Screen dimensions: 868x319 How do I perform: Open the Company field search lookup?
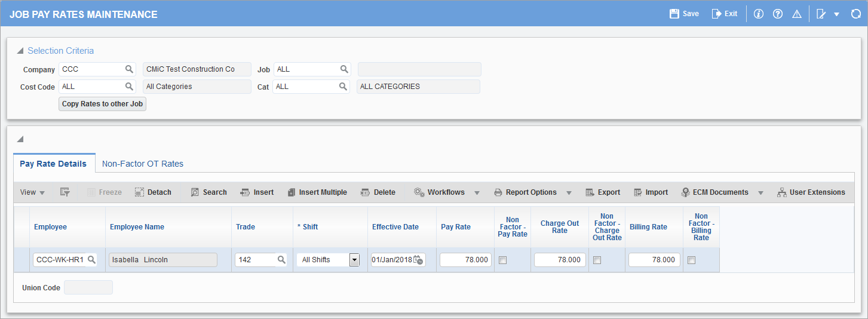click(129, 69)
